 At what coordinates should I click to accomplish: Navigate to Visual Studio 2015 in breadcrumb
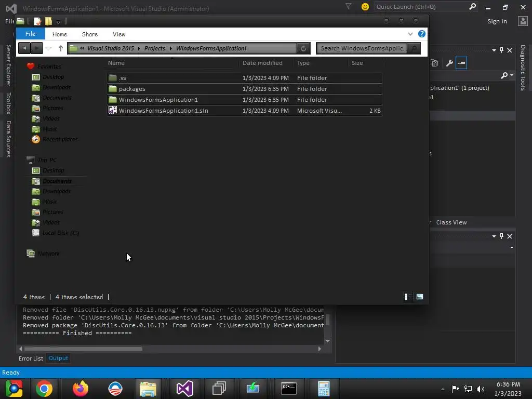click(111, 48)
